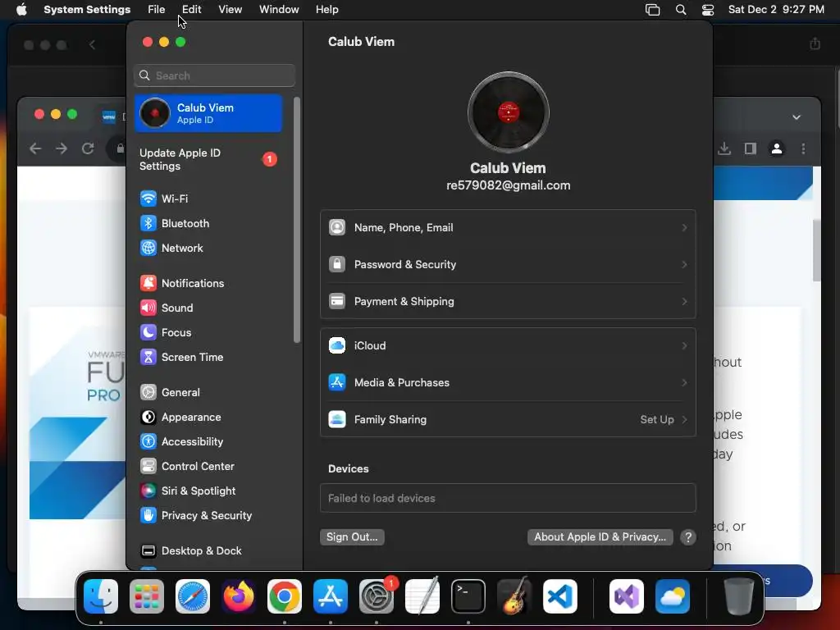Launch Safari from the Dock
840x630 pixels.
point(193,596)
